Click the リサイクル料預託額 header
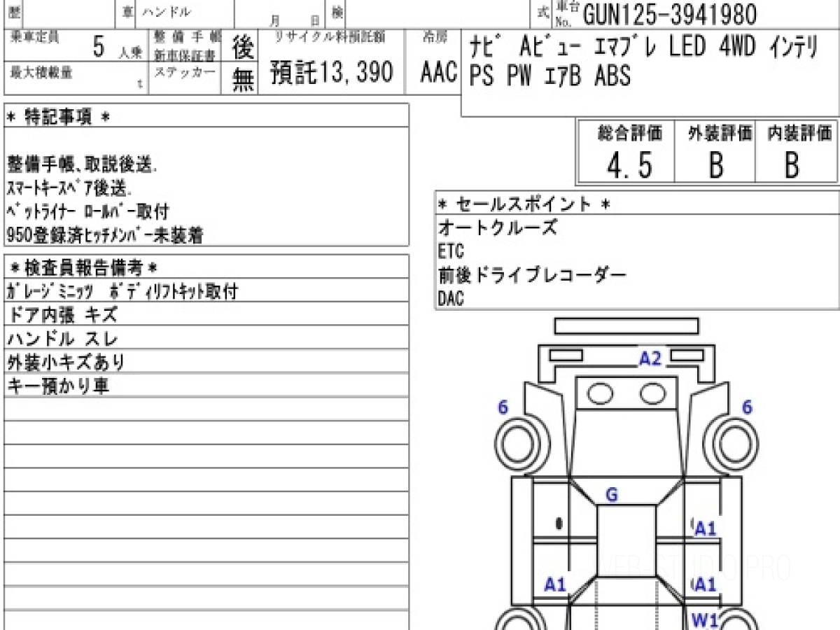Screen dimensions: 840x630 pyautogui.click(x=329, y=37)
